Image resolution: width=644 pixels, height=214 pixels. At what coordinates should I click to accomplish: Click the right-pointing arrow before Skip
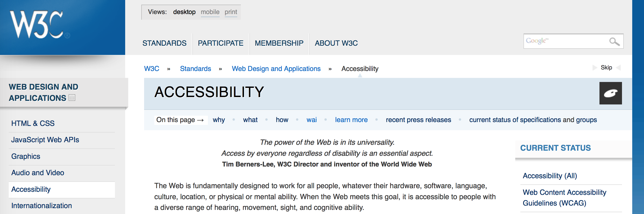point(595,68)
